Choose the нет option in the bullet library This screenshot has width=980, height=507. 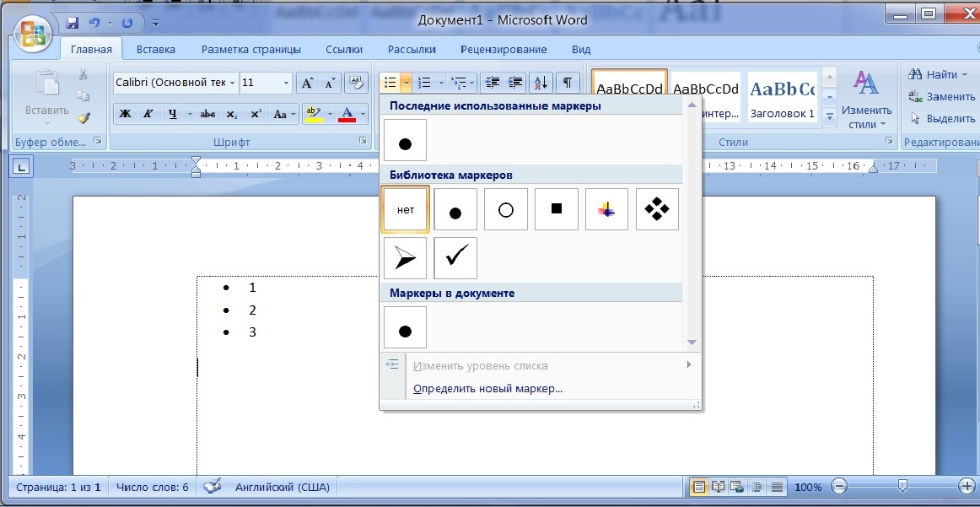point(405,209)
